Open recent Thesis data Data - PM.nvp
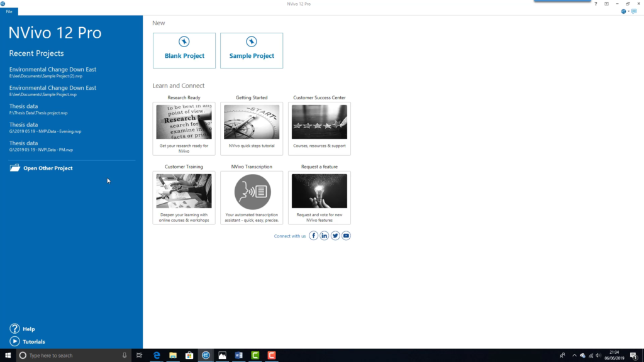644x362 pixels. coord(41,146)
